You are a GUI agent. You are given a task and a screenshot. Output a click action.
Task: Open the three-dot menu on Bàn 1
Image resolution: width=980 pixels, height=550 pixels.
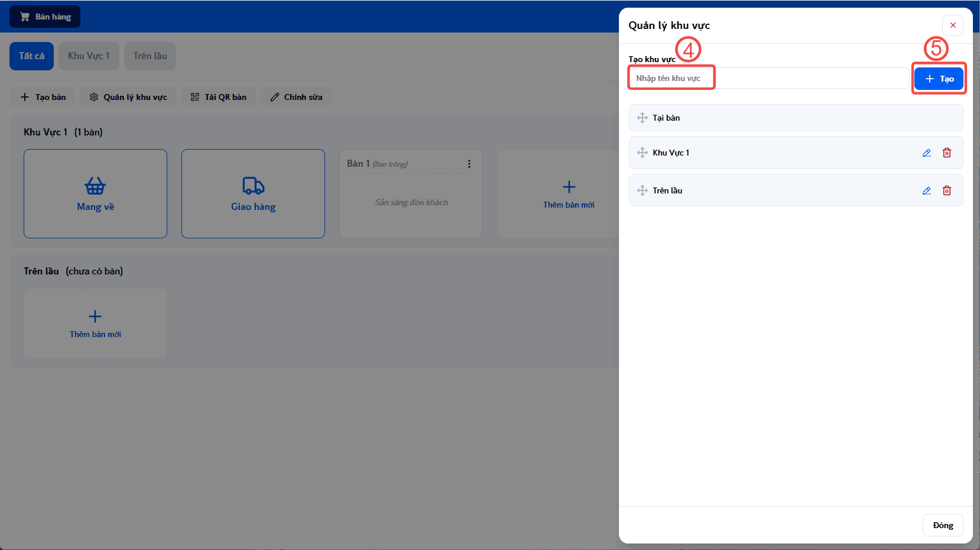click(469, 164)
